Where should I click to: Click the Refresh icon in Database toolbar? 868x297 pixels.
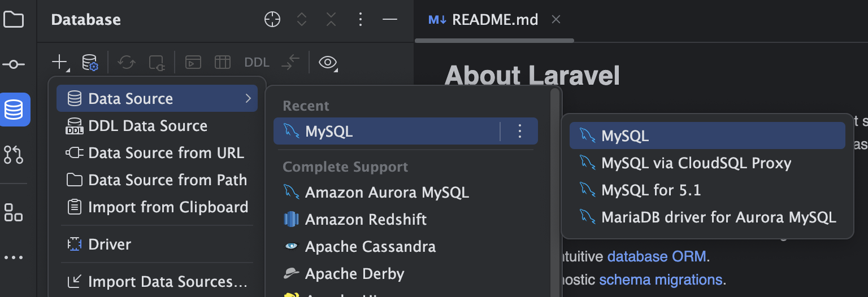tap(126, 62)
